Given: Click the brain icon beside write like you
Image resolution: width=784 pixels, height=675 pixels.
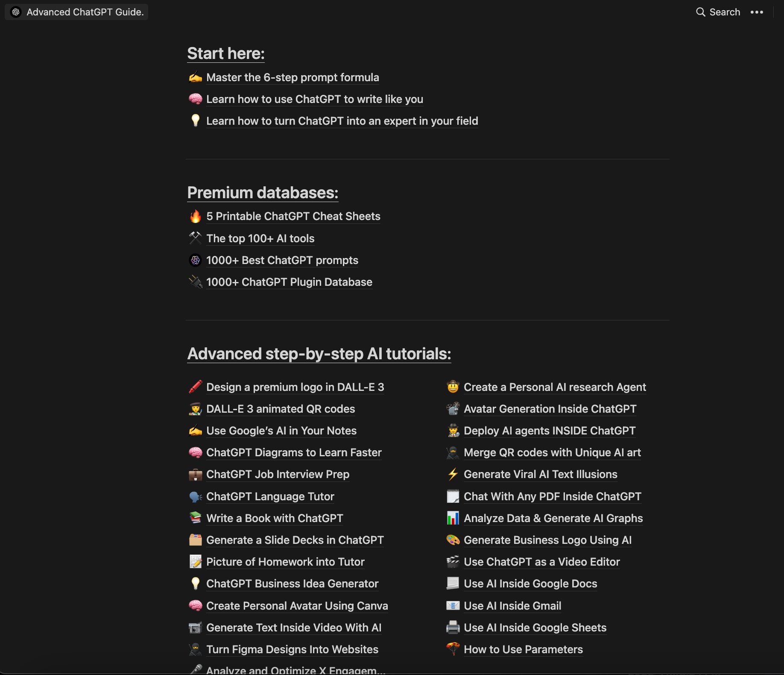Looking at the screenshot, I should [x=196, y=99].
